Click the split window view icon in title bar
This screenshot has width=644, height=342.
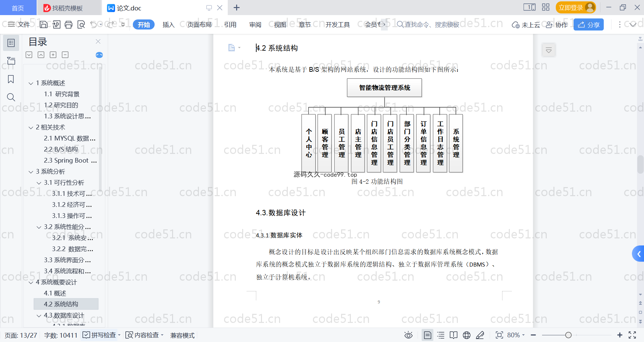pos(529,7)
